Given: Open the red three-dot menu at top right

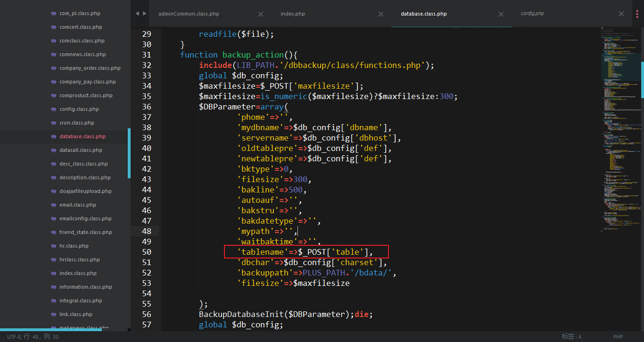Looking at the screenshot, I should (637, 14).
